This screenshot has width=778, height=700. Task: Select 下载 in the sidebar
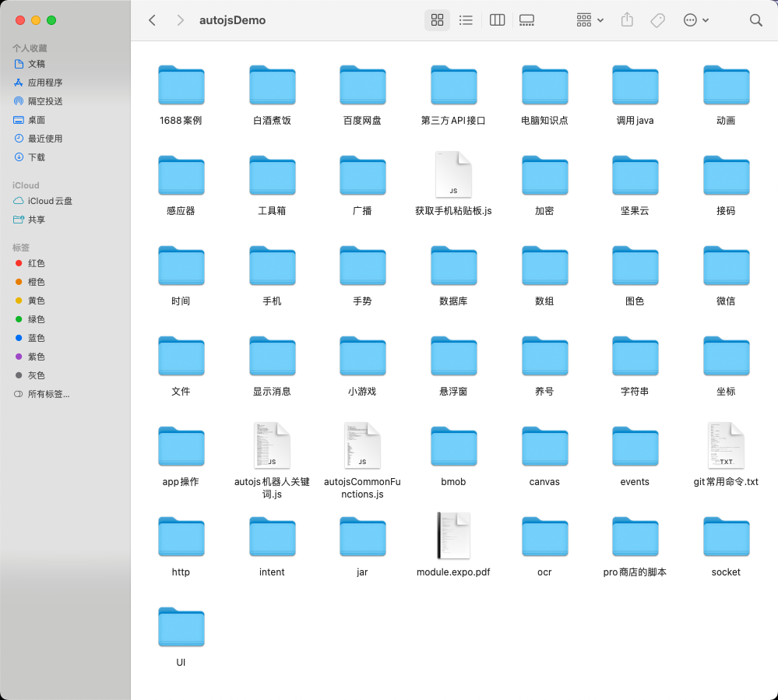[x=37, y=157]
